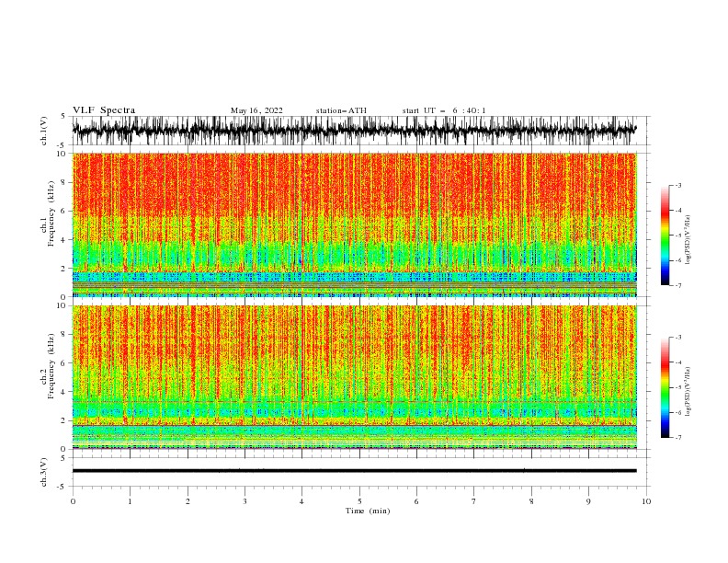
Task: Click the ch.3 flat voltage trace
Action: click(354, 471)
